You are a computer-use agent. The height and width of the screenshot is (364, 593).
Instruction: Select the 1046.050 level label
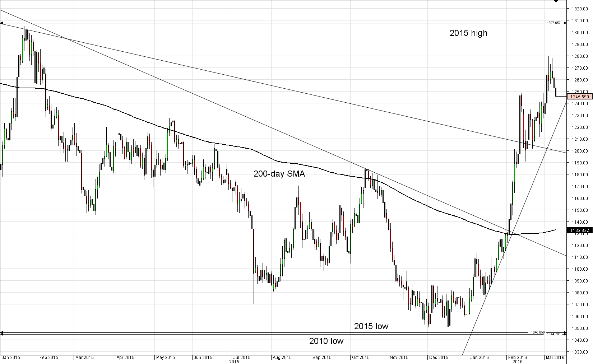[x=538, y=332]
